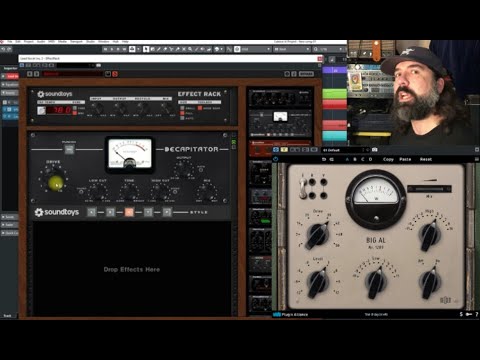
Task: Click the key license icon in the Big AL footer
Action: tap(469, 314)
